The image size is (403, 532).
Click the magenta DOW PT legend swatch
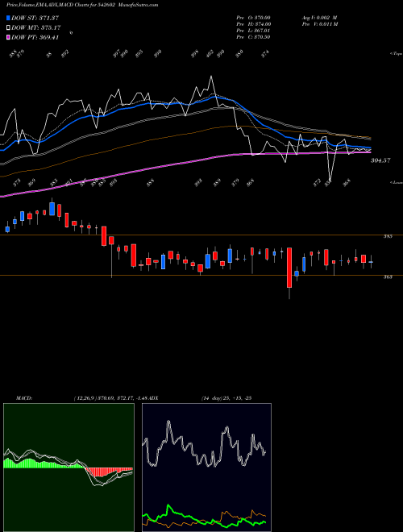point(8,37)
